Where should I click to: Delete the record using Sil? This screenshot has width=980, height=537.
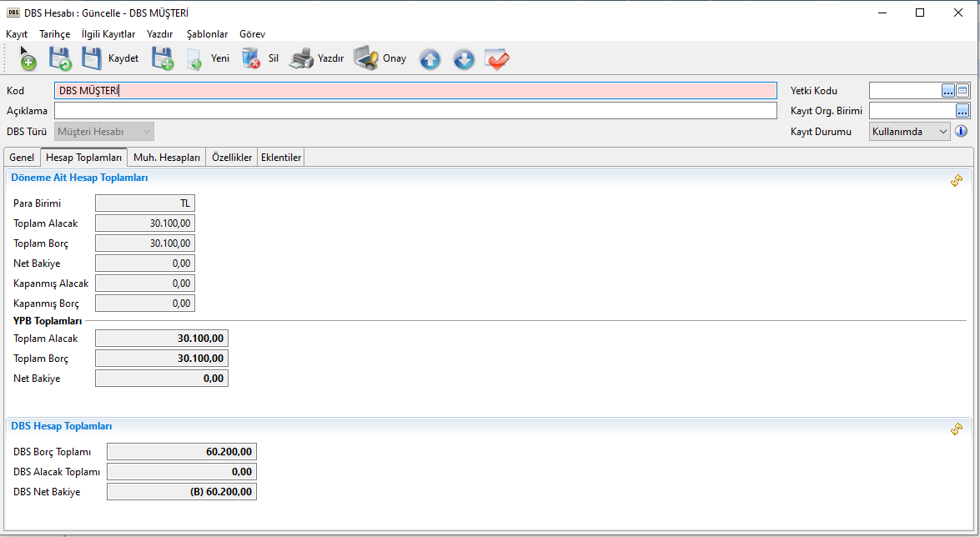[260, 59]
